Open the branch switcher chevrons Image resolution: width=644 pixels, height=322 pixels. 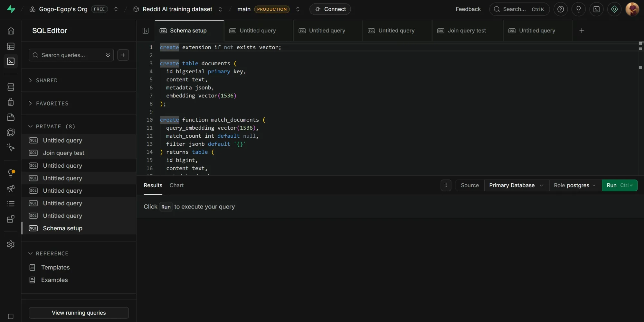click(298, 9)
